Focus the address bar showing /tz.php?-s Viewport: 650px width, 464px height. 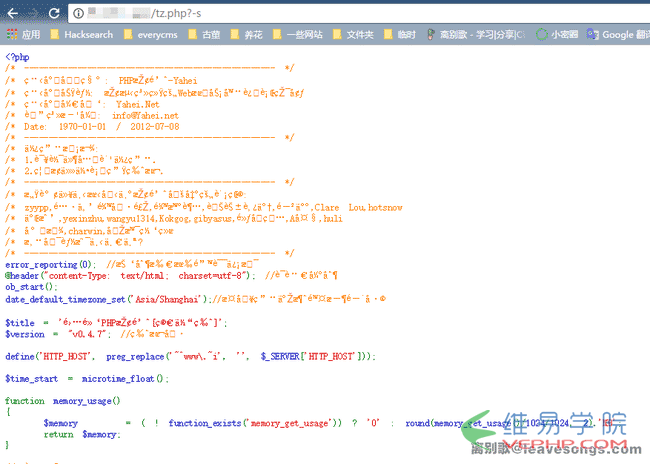pos(359,14)
